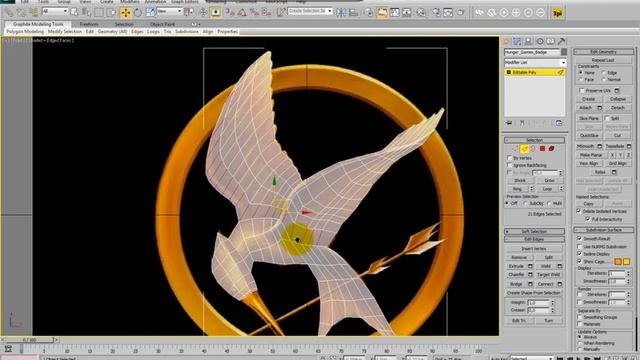Viewport: 640px width, 360px height.
Task: Select the Edge constraint radio button
Action: 604,73
